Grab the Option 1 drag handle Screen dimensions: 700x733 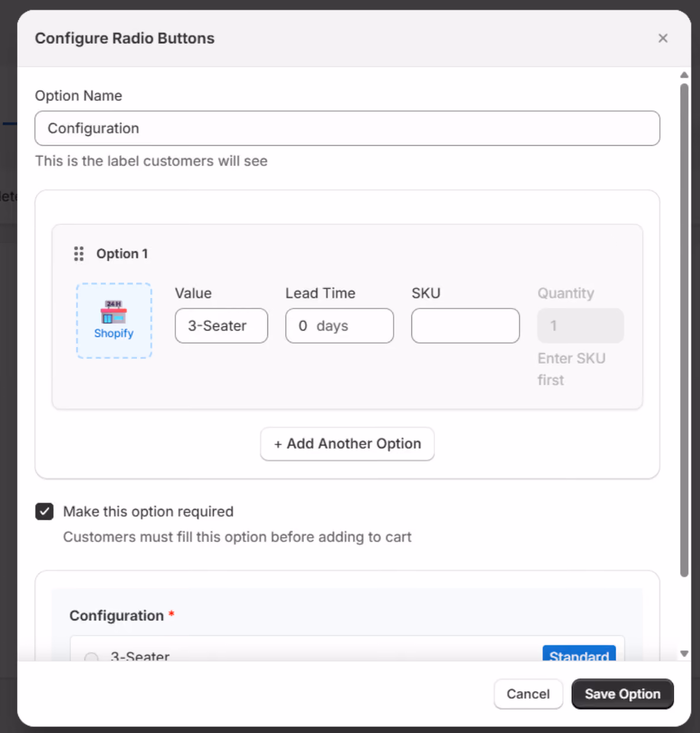(78, 254)
